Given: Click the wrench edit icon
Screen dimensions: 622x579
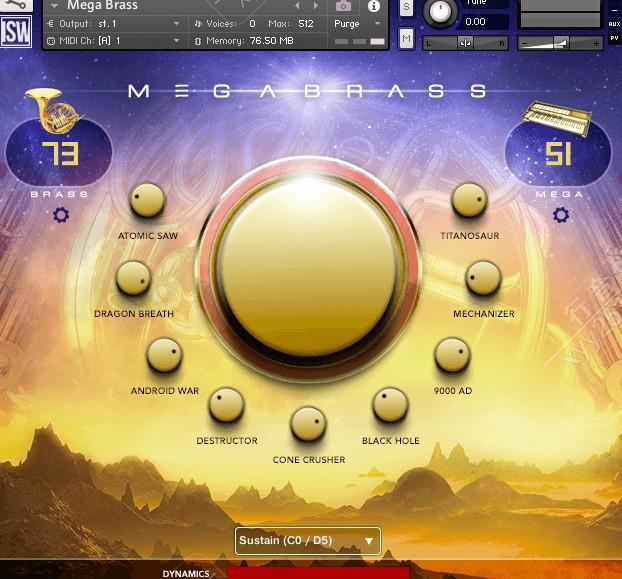Looking at the screenshot, I should (x=15, y=4).
